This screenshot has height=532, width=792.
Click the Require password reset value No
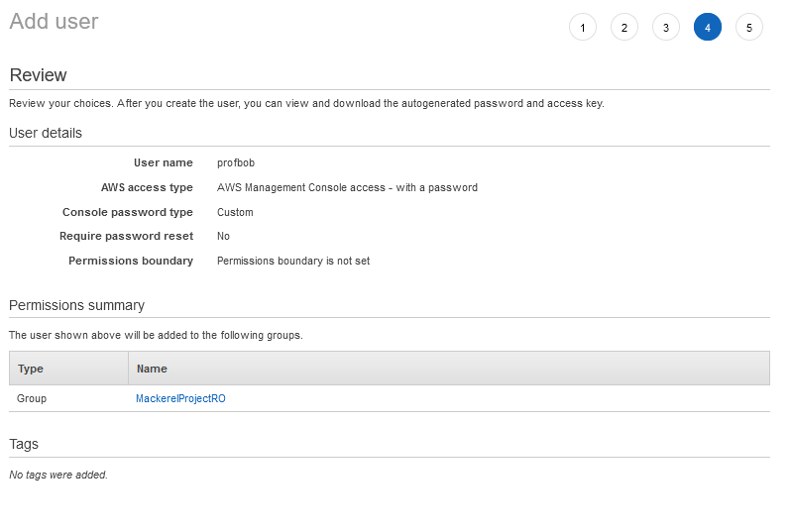pos(223,236)
